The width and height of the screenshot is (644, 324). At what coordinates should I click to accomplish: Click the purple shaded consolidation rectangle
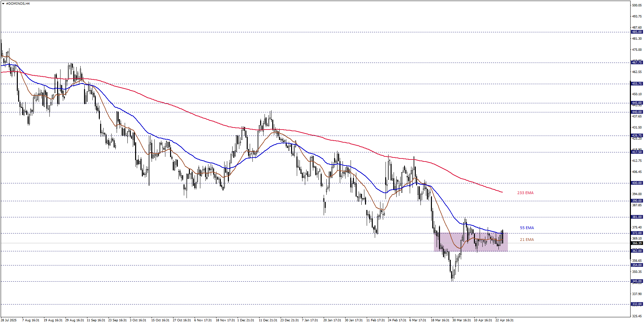471,242
